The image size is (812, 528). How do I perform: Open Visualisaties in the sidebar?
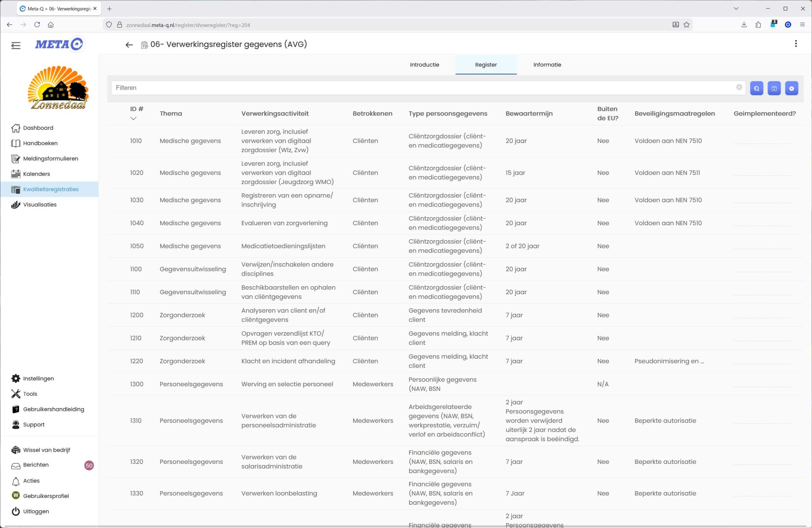(40, 204)
